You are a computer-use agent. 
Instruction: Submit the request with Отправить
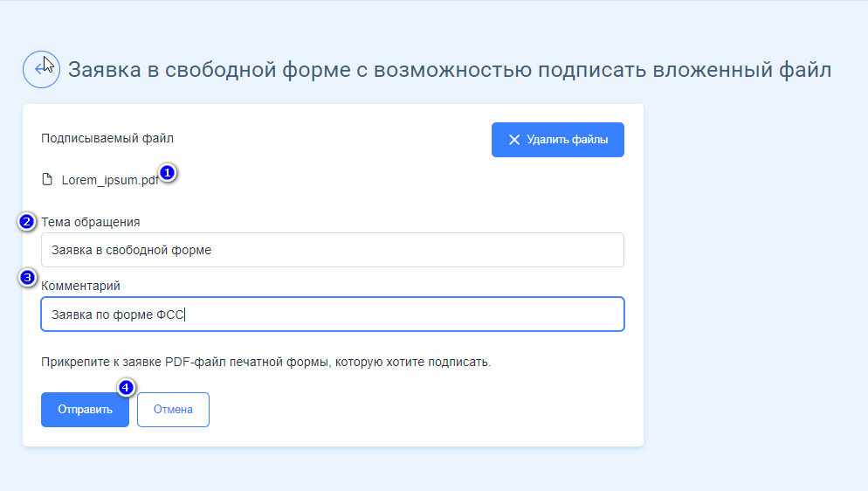point(85,410)
